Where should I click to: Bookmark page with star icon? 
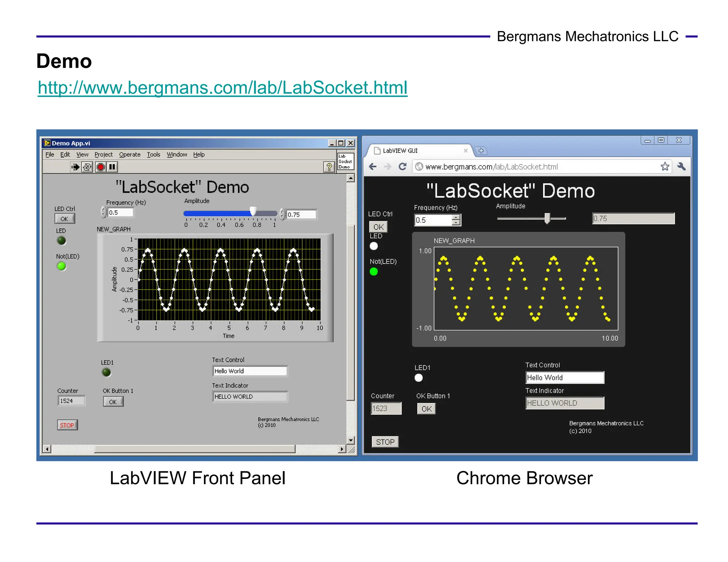click(x=665, y=166)
